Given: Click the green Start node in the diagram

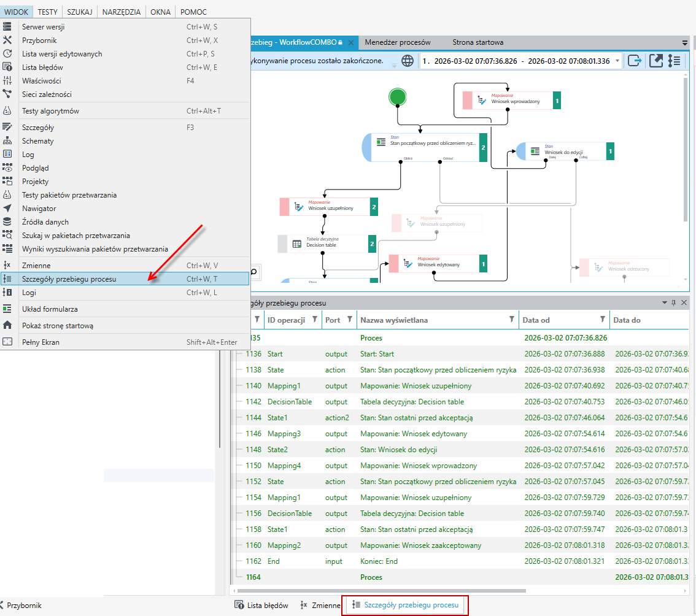Looking at the screenshot, I should point(397,97).
